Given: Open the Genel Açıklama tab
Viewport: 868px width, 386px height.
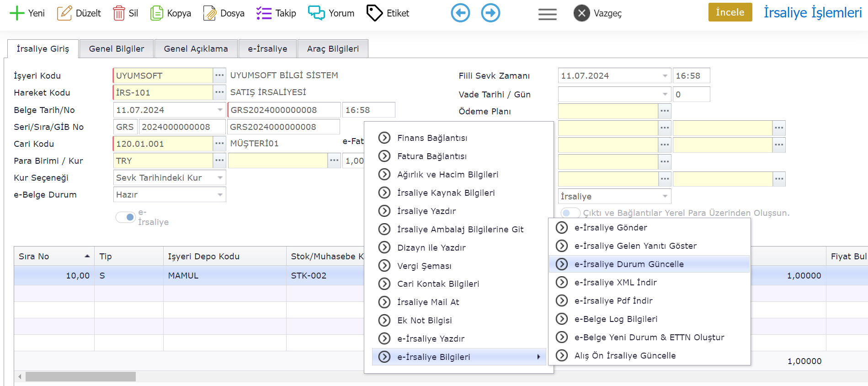Looking at the screenshot, I should click(x=196, y=48).
